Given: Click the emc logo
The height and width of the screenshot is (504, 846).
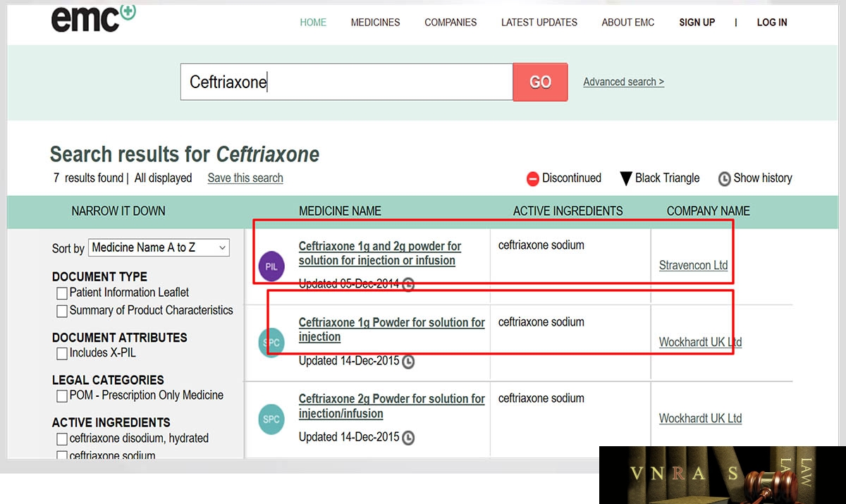Looking at the screenshot, I should coord(93,18).
